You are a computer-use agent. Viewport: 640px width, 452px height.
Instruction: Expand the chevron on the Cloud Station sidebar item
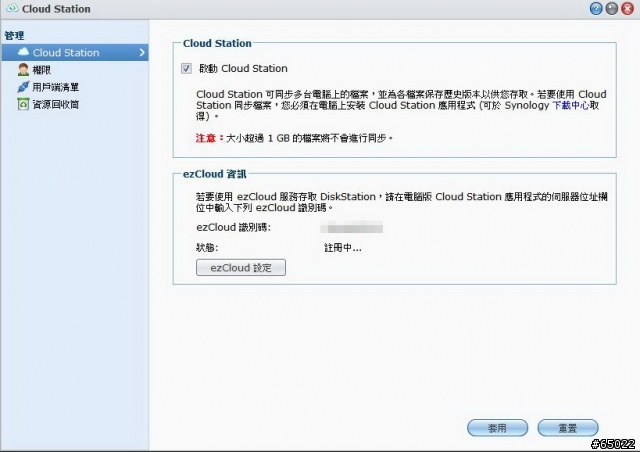pyautogui.click(x=142, y=52)
